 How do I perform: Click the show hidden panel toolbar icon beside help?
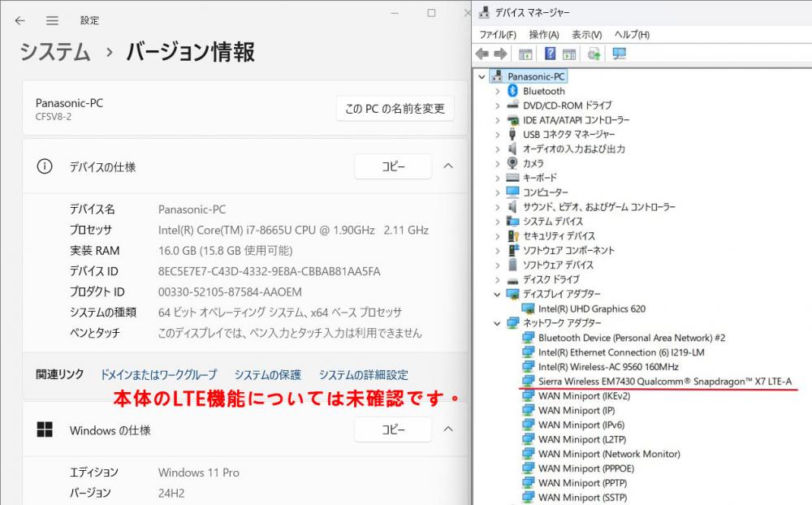click(x=568, y=54)
